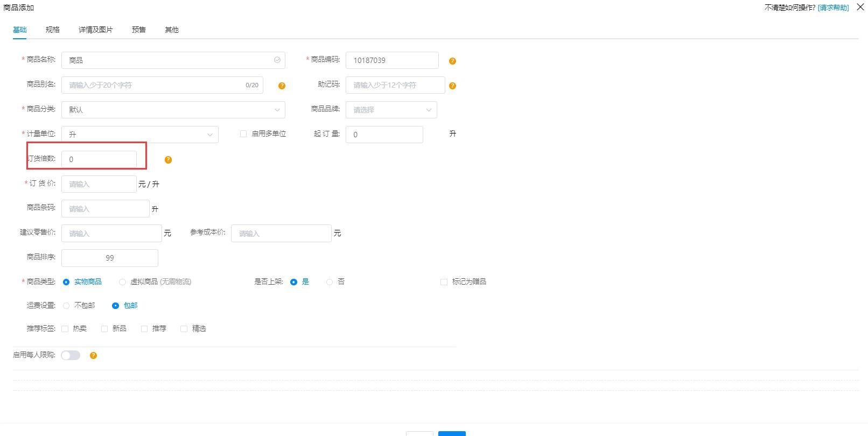Tick the 热卖 recommendation tag
Image resolution: width=868 pixels, height=436 pixels.
(65, 329)
